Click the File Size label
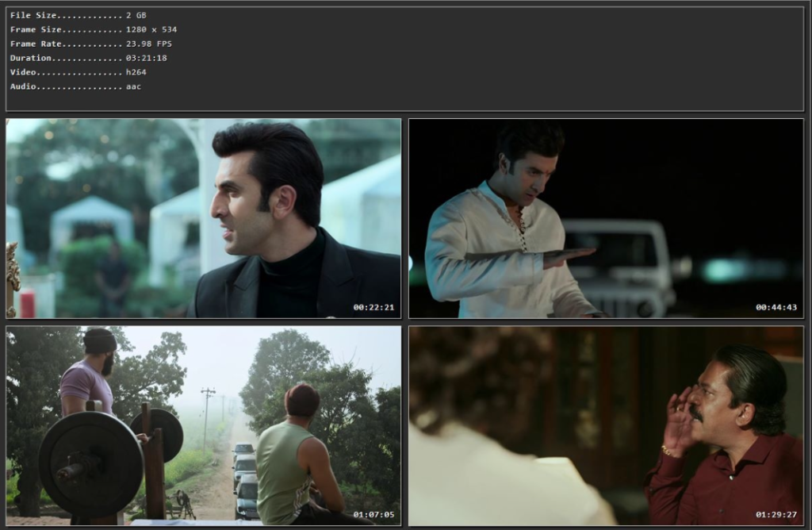The height and width of the screenshot is (530, 812). pos(33,16)
